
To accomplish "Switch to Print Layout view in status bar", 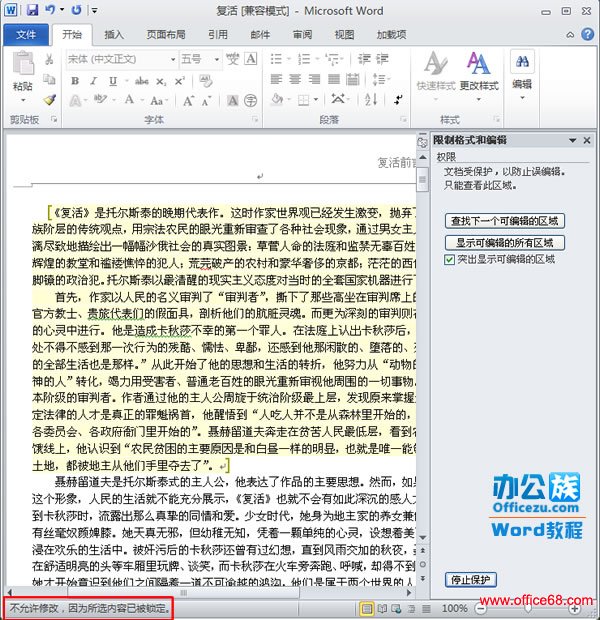I will [x=367, y=609].
